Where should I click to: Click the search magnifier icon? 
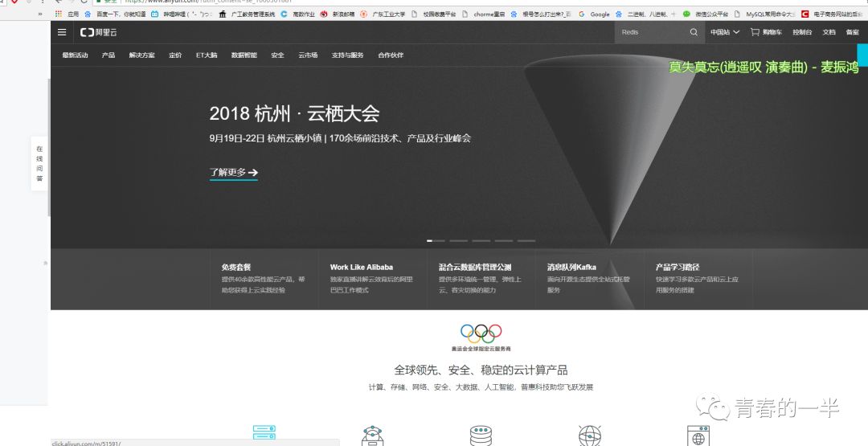694,32
